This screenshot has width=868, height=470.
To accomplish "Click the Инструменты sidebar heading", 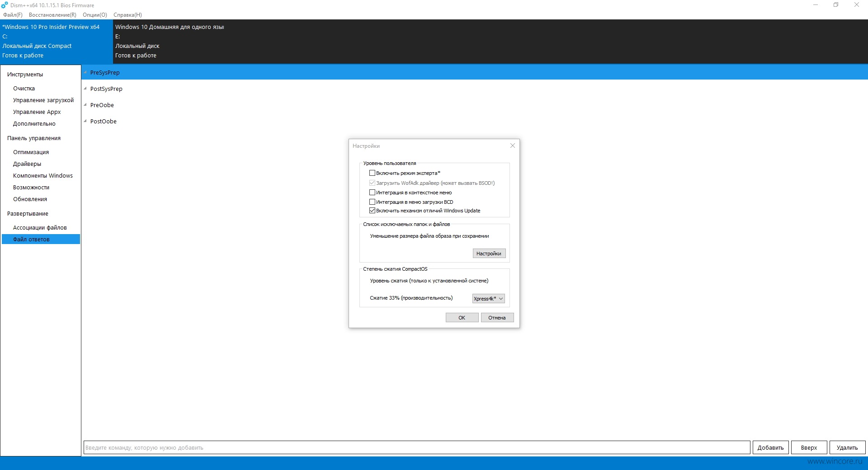I will point(25,75).
